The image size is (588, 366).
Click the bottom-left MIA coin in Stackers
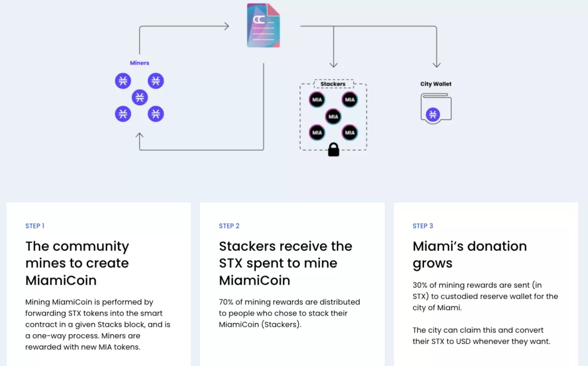pos(317,132)
